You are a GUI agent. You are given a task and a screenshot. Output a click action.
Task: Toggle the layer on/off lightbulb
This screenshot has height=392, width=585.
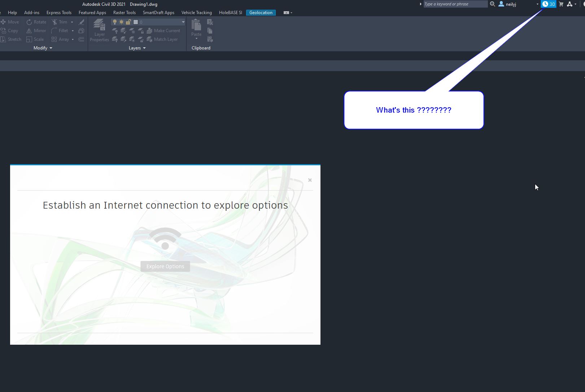pos(115,22)
